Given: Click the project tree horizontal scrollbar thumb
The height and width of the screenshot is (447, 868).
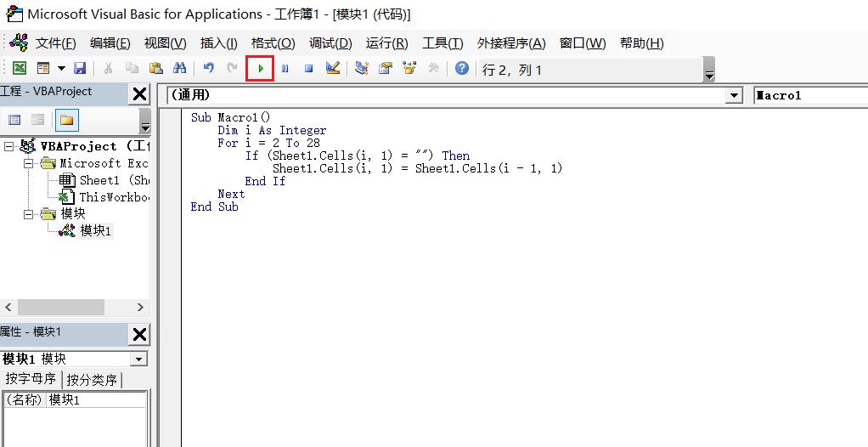Looking at the screenshot, I should pos(61,307).
